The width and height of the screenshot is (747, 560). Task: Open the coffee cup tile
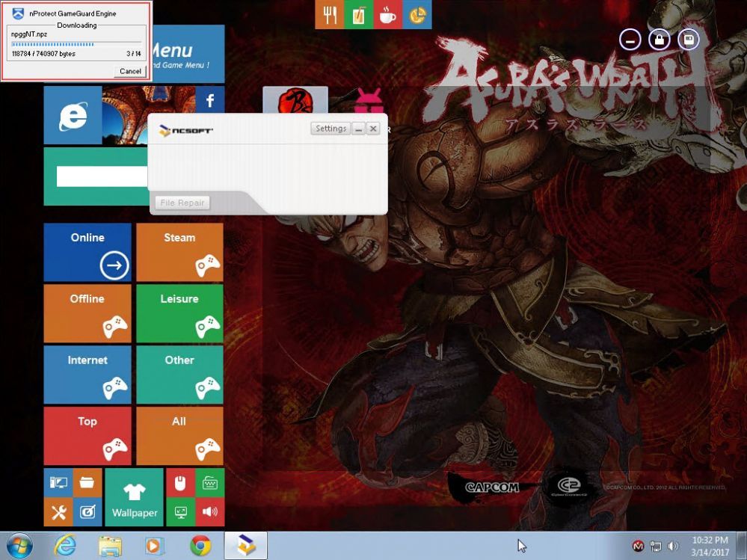click(387, 14)
